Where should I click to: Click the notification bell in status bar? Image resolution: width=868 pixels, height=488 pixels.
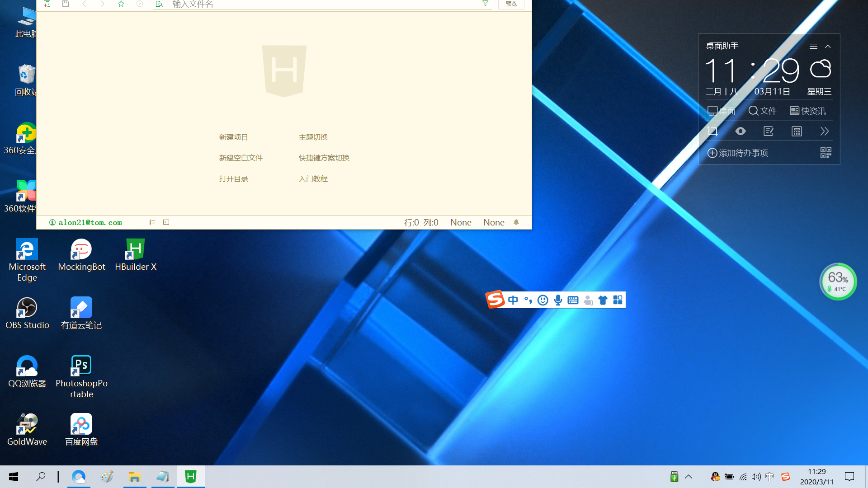[516, 222]
